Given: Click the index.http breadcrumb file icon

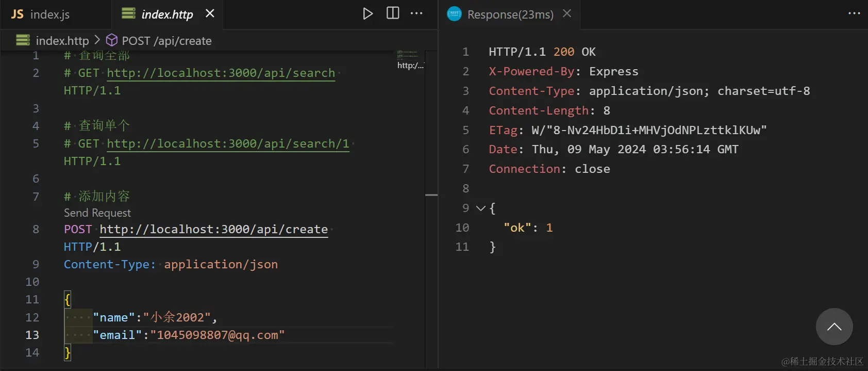Looking at the screenshot, I should (x=23, y=40).
